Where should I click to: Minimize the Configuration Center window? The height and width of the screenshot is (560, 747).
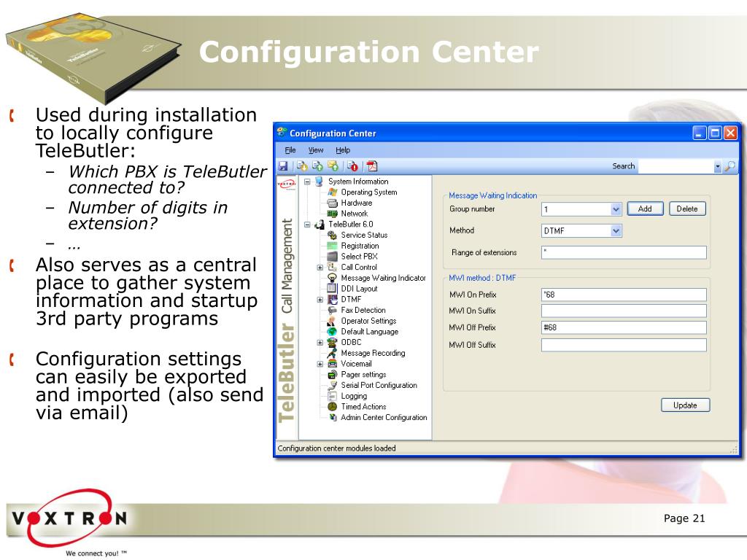(x=699, y=133)
